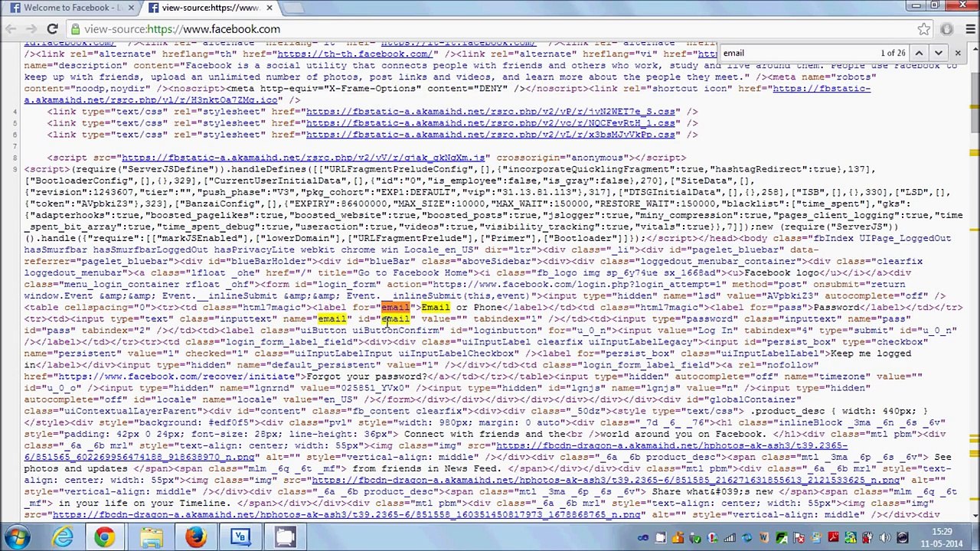Click the Adobe PDF tray icon
Screen dimensions: 980x551
coord(833,538)
